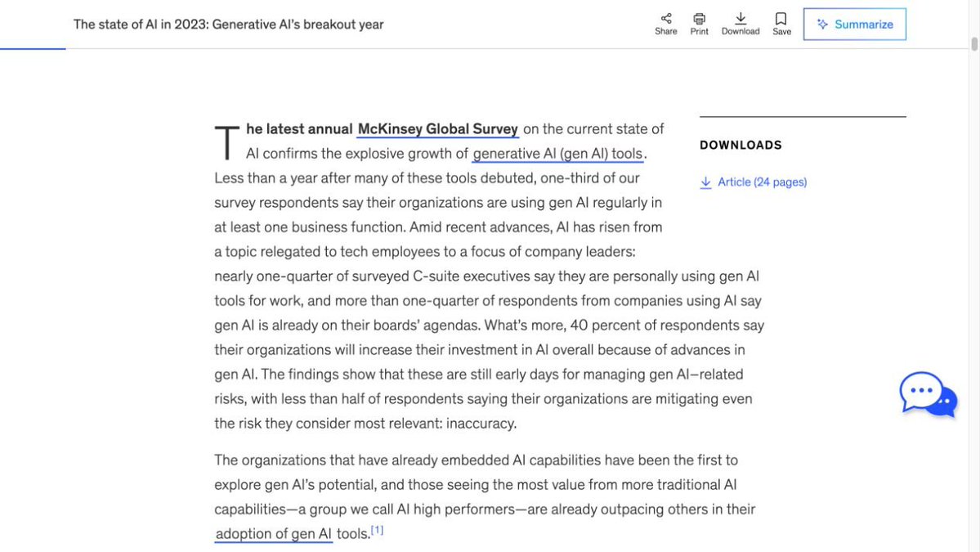Screen dimensions: 980x552
Task: Open the blue chat bubble widget
Action: pos(928,394)
